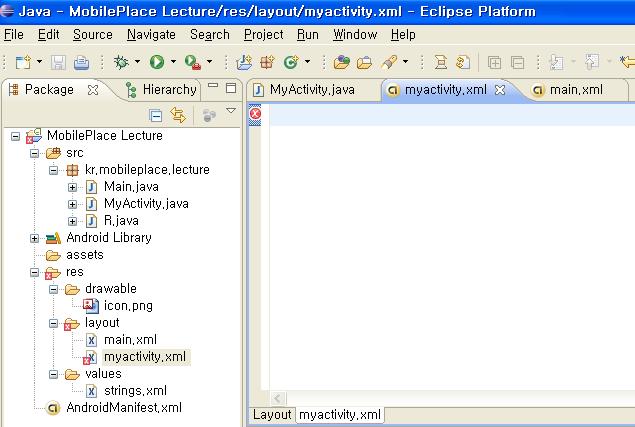Open the Debug history dropdown arrow
The width and height of the screenshot is (635, 427).
click(x=137, y=62)
